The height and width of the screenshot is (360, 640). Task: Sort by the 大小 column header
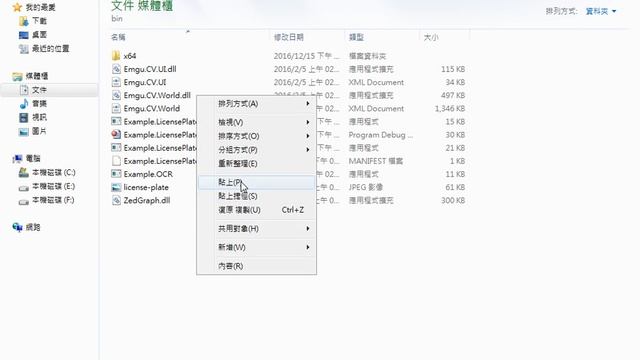(x=431, y=38)
